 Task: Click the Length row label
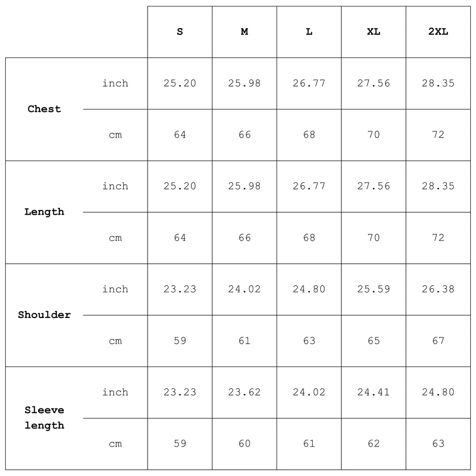(44, 212)
